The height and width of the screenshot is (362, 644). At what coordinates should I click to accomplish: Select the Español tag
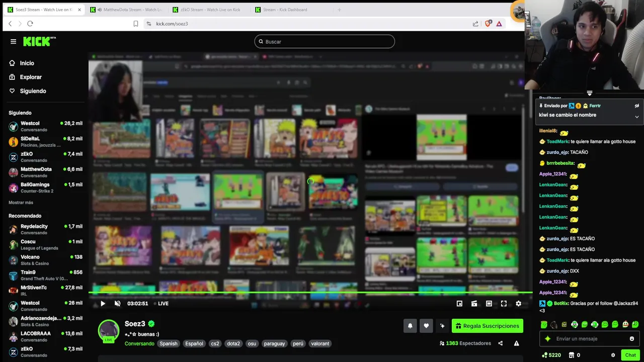tap(194, 344)
